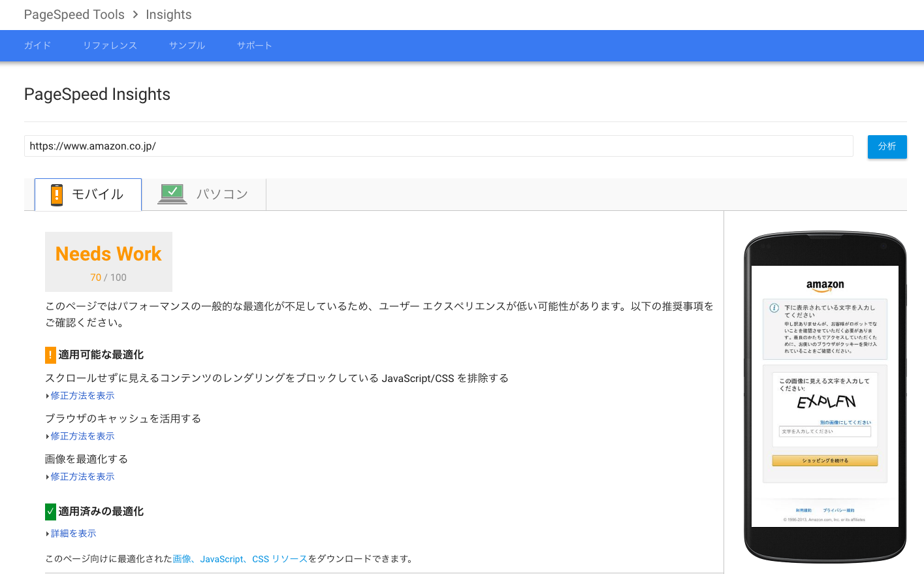
Task: Expand fix details for render-blocking JavaScript/CSS
Action: pyautogui.click(x=82, y=396)
